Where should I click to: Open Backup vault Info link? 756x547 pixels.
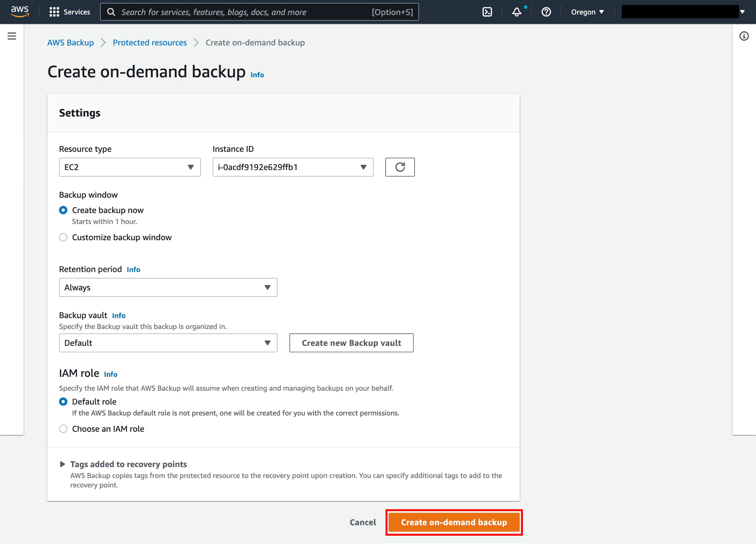point(119,315)
